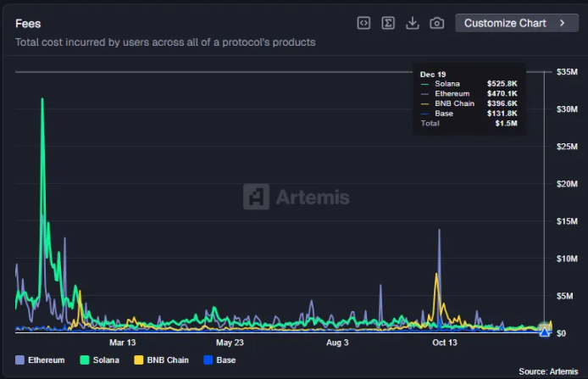Click the Fees chart title
The height and width of the screenshot is (379, 588).
[28, 24]
